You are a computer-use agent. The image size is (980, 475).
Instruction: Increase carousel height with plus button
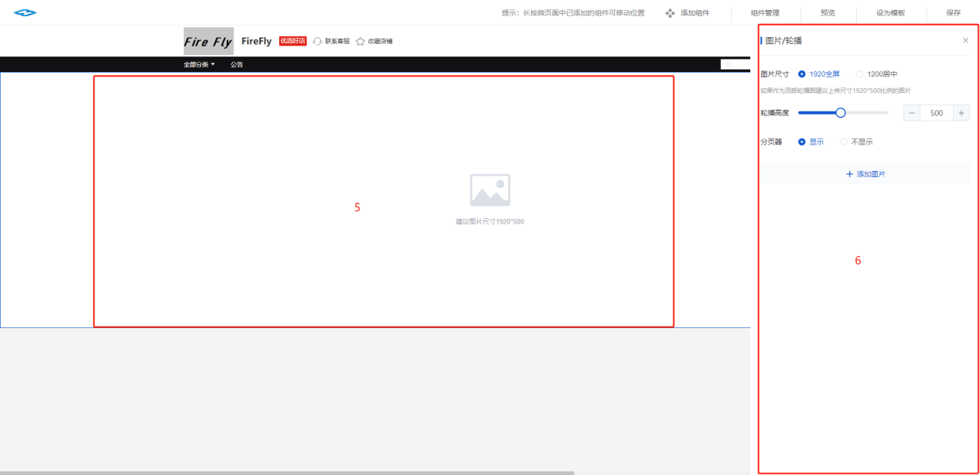(x=961, y=113)
